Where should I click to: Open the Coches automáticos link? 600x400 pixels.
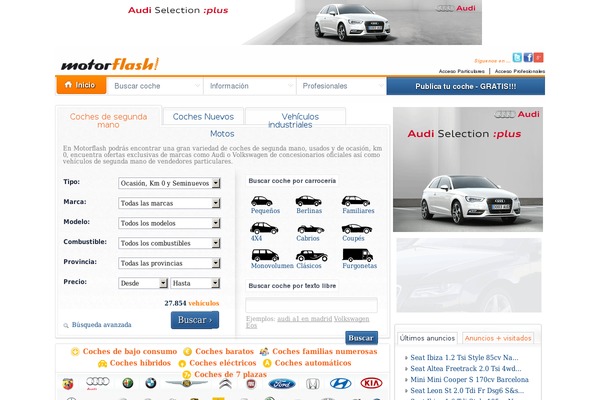tap(313, 362)
